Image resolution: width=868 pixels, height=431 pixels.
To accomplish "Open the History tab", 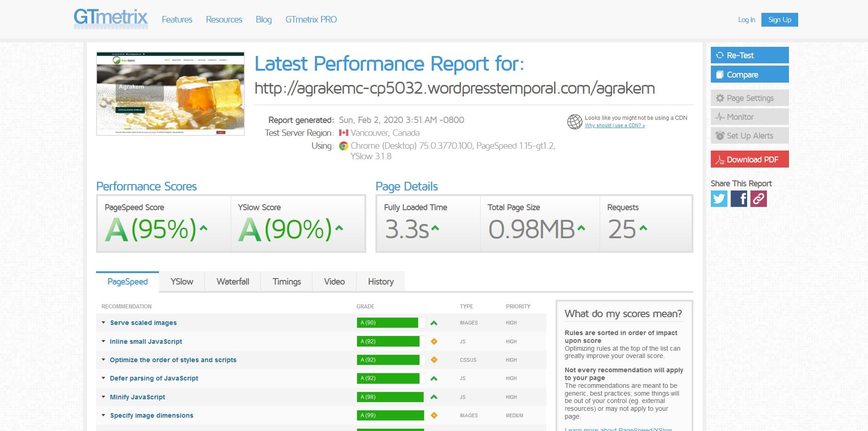I will (381, 282).
